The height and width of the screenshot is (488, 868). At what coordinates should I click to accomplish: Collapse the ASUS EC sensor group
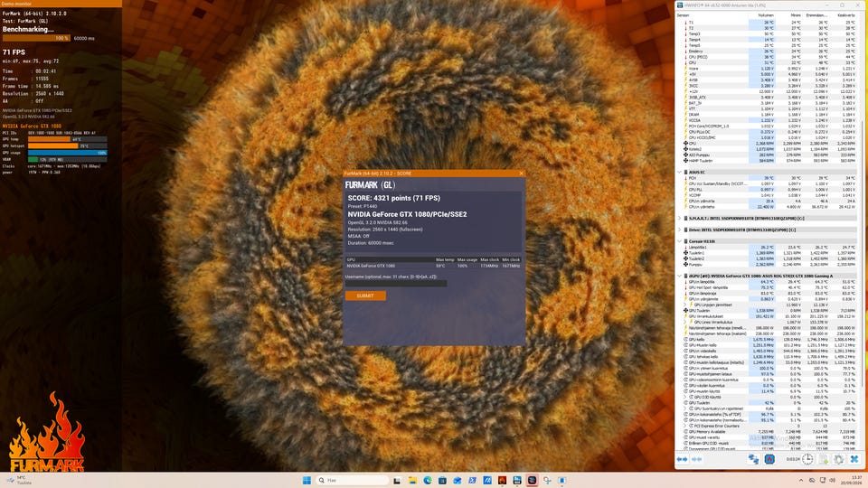[679, 172]
